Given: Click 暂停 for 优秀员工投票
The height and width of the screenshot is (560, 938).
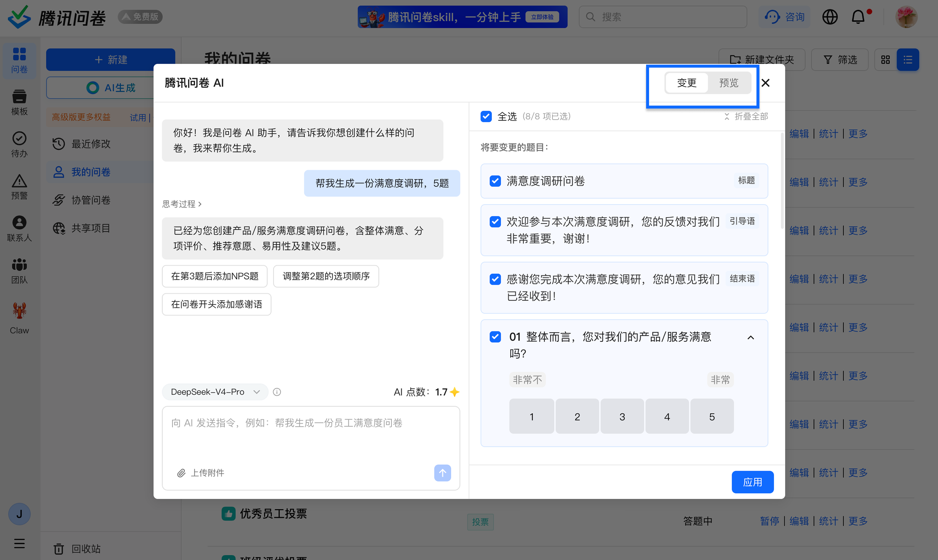Looking at the screenshot, I should [769, 521].
